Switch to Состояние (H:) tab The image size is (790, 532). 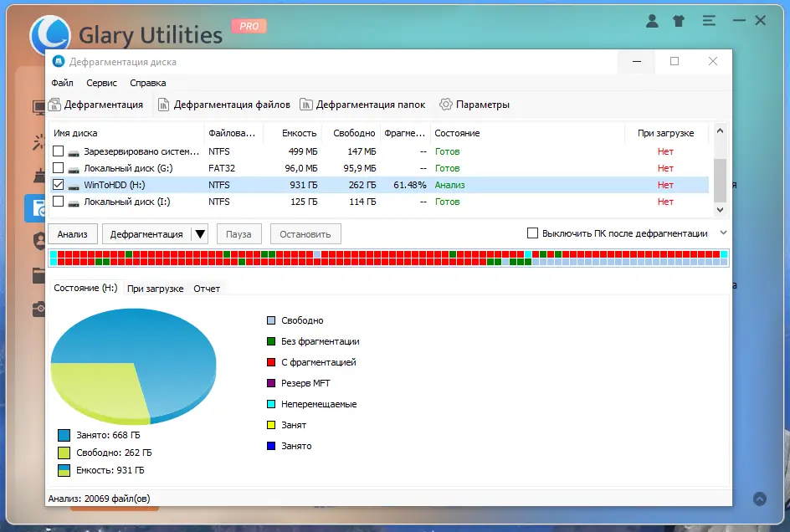click(85, 288)
